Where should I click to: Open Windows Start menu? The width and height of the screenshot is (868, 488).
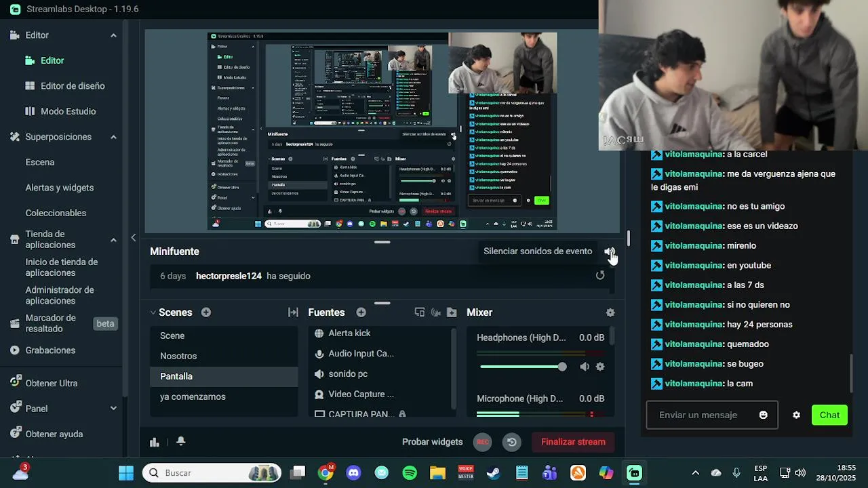[x=126, y=473]
